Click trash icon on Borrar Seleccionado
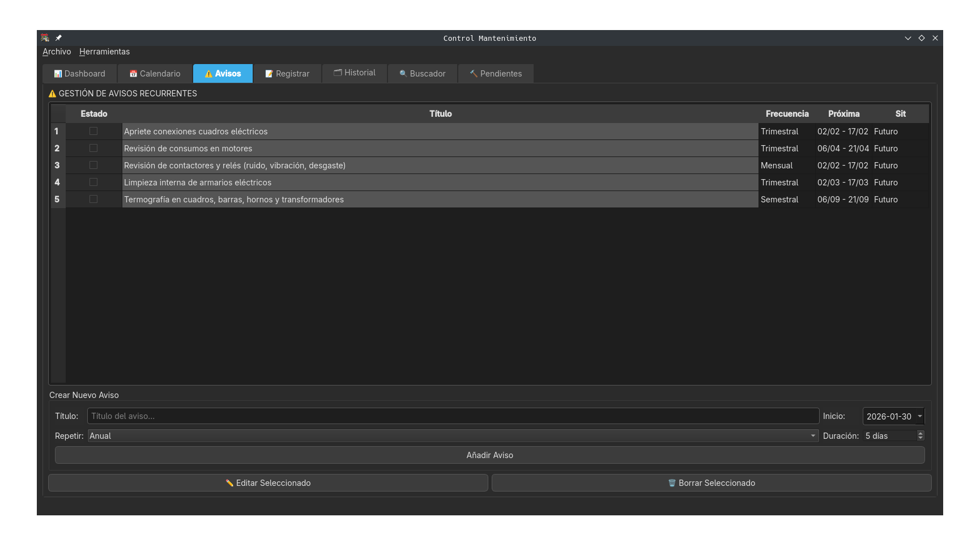The image size is (980, 559). [x=672, y=483]
